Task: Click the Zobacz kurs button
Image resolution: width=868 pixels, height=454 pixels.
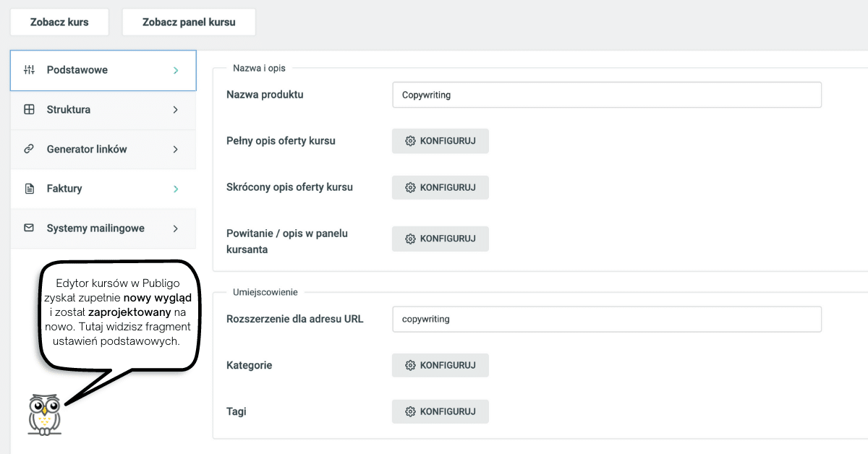Action: click(59, 22)
